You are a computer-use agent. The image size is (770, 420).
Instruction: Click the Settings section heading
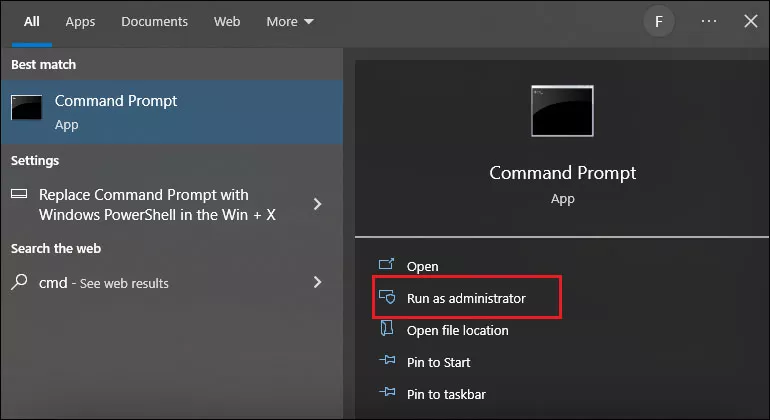click(x=35, y=161)
